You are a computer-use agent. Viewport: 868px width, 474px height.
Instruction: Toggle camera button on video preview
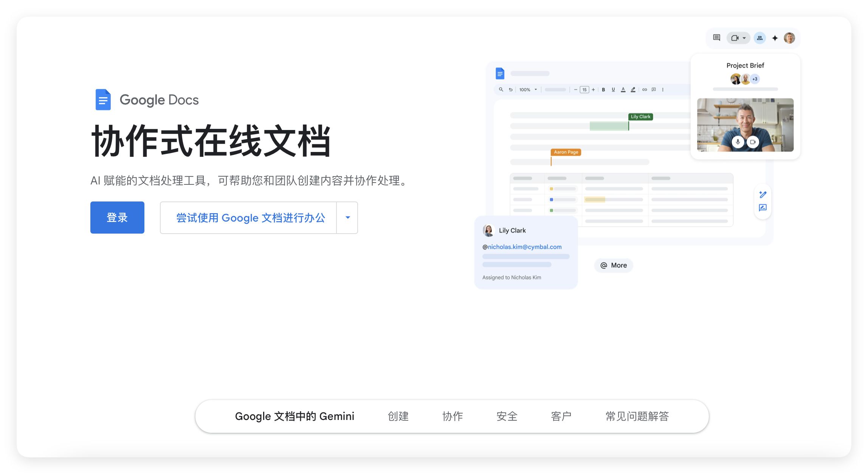(x=753, y=142)
